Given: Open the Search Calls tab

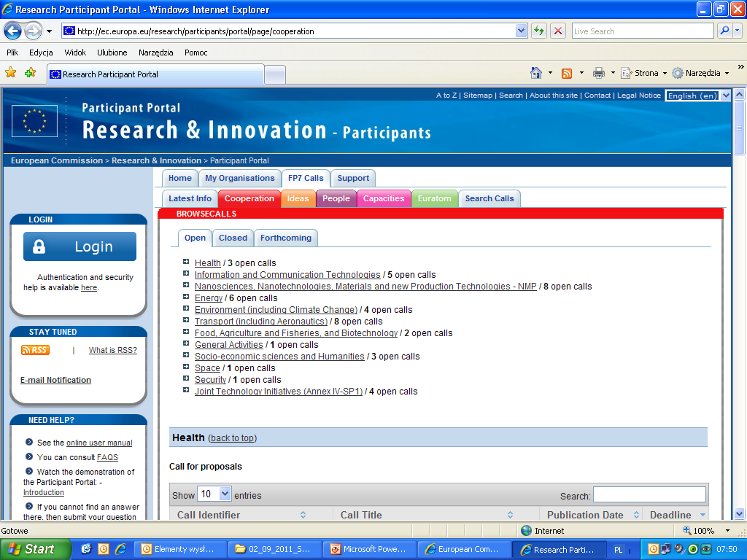Looking at the screenshot, I should click(489, 198).
